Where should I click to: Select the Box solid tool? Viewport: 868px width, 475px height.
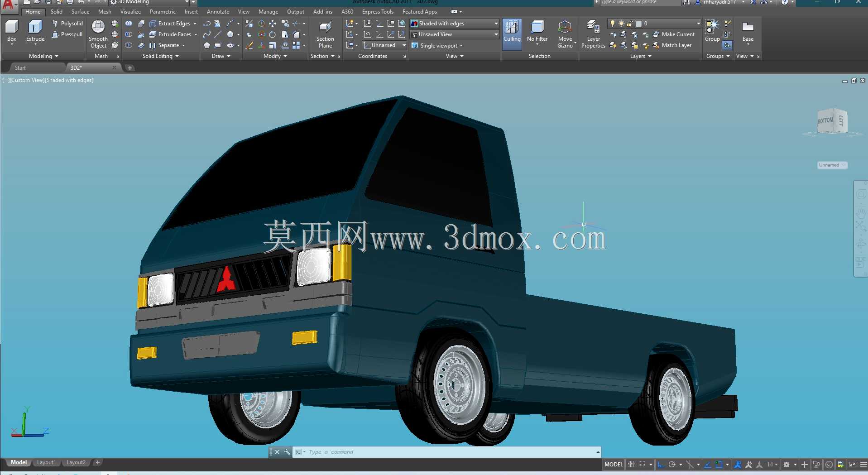coord(12,31)
